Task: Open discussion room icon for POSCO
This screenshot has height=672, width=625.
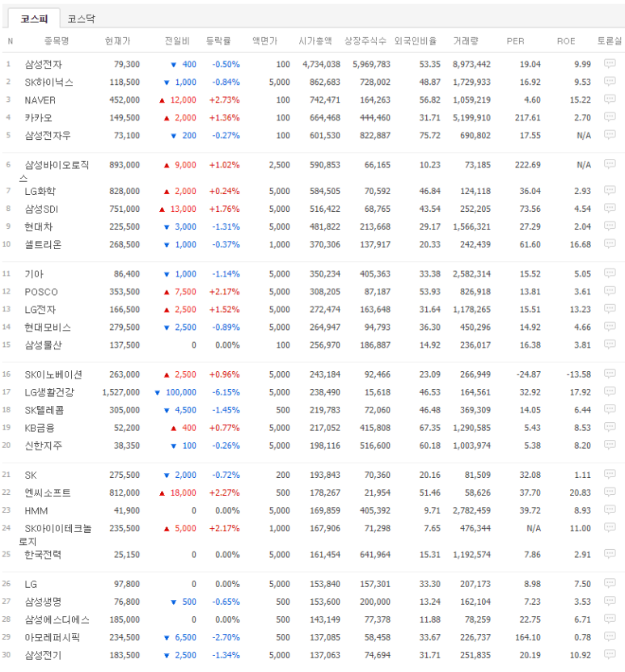Action: pyautogui.click(x=609, y=291)
